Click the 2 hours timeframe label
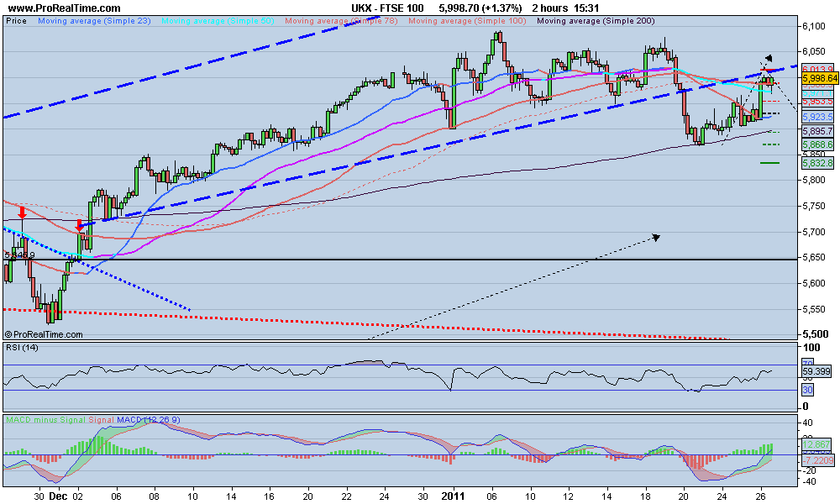 coord(549,8)
